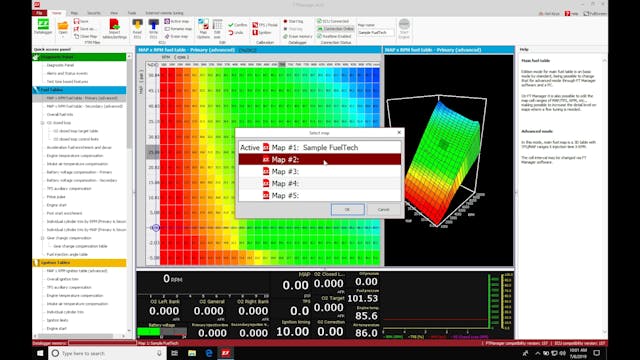Viewport: 640px width, 360px height.
Task: Open MAP x RPM fuel table - Secondary
Action: (x=84, y=106)
